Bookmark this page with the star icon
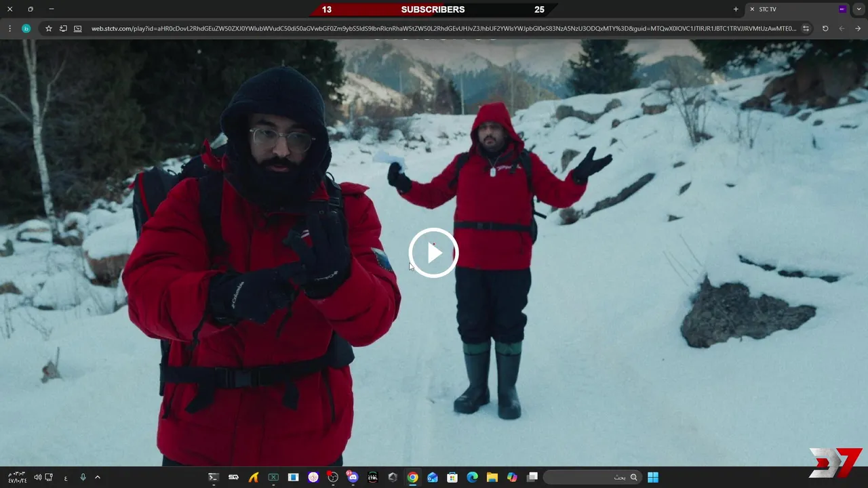The height and width of the screenshot is (488, 868). (49, 28)
